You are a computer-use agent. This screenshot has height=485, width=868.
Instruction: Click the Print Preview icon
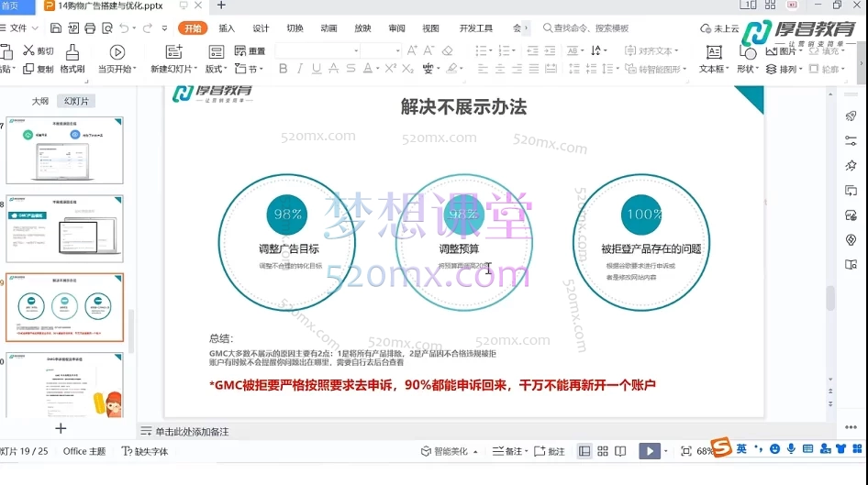(x=106, y=28)
